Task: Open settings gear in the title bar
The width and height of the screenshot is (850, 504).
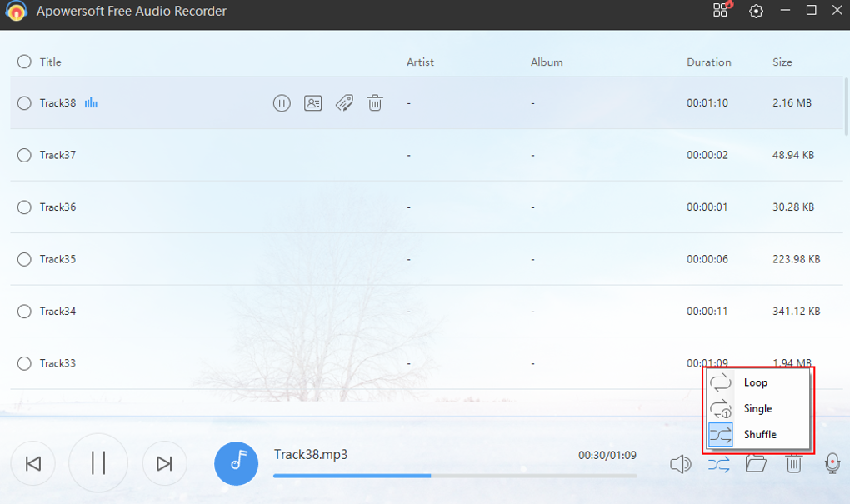Action: coord(756,11)
